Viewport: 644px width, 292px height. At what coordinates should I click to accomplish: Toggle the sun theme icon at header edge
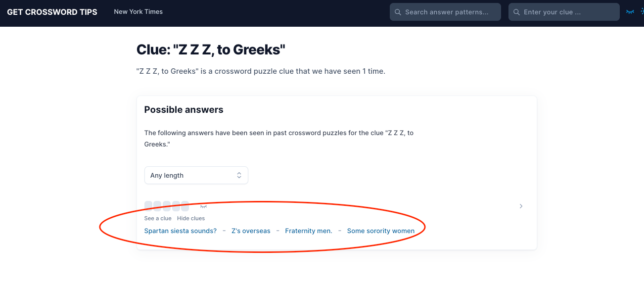coord(642,12)
